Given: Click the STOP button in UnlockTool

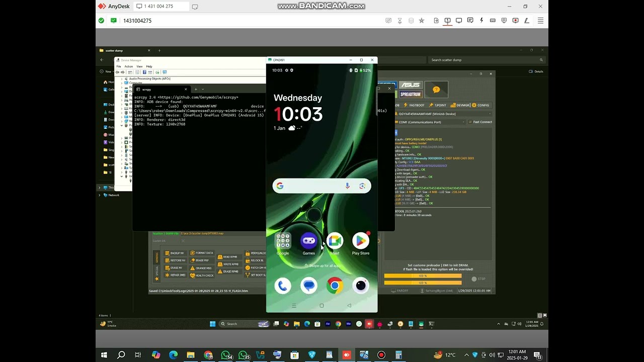Looking at the screenshot, I should click(478, 279).
